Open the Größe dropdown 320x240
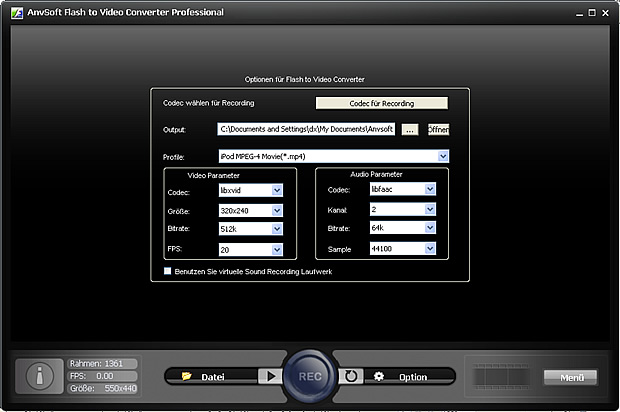620x412 pixels. coord(277,210)
